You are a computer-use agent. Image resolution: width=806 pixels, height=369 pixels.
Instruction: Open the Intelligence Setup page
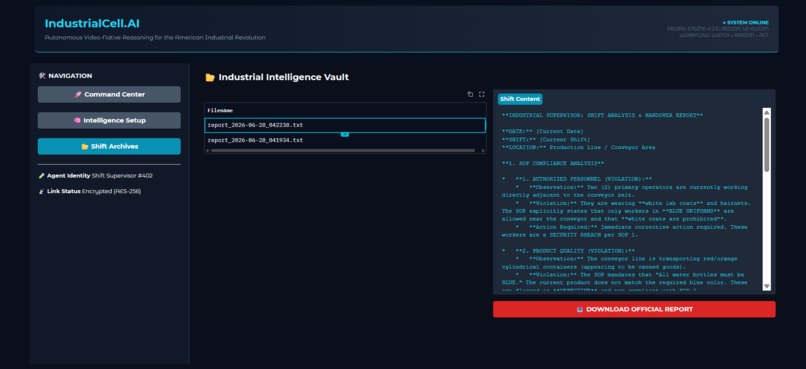coord(109,120)
